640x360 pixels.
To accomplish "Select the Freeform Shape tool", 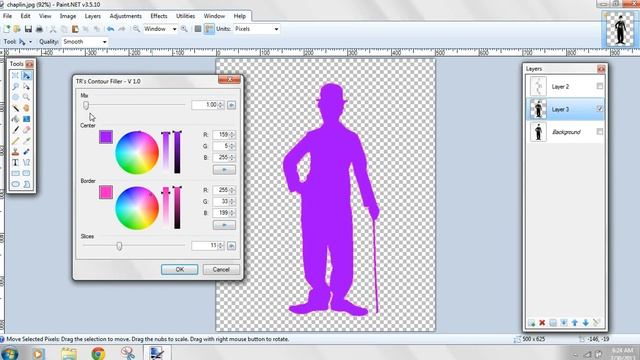I will click(27, 184).
